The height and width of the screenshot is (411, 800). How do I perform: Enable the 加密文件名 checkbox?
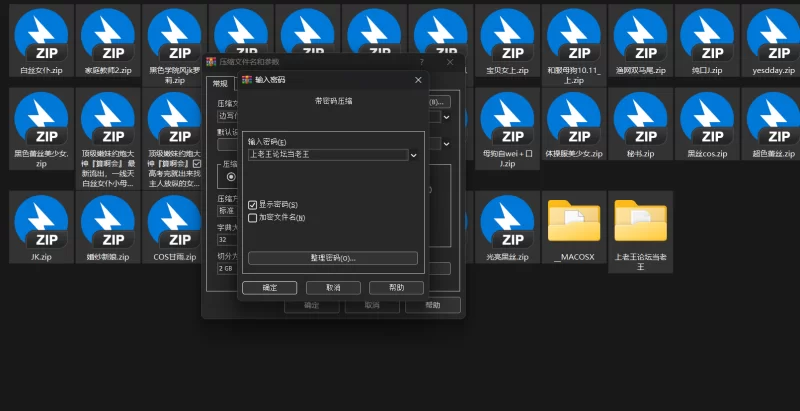tap(252, 218)
